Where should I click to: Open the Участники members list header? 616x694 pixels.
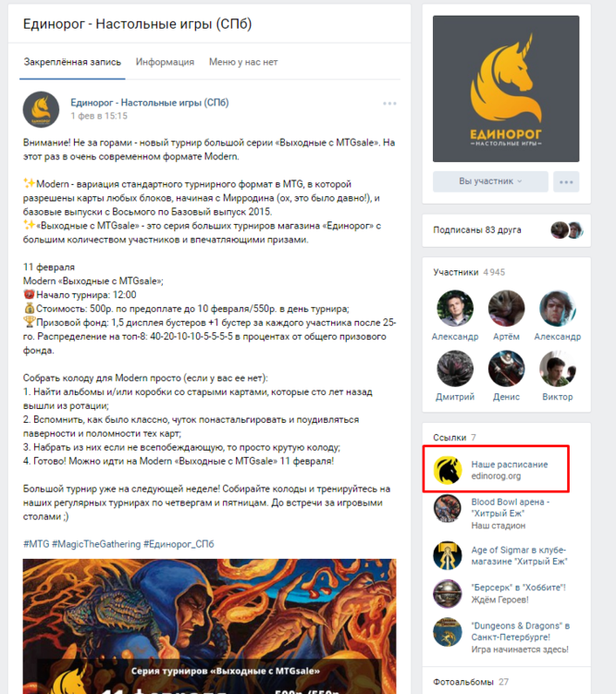469,272
